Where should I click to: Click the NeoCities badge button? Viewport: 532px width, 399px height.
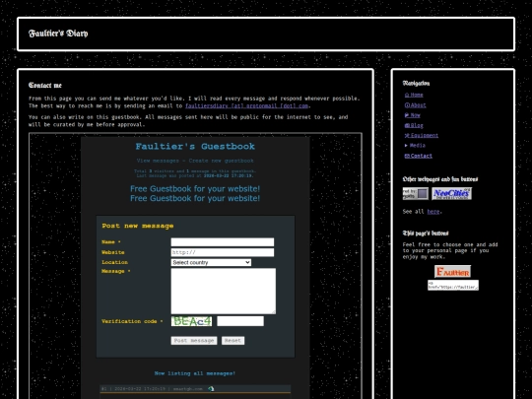(x=451, y=194)
